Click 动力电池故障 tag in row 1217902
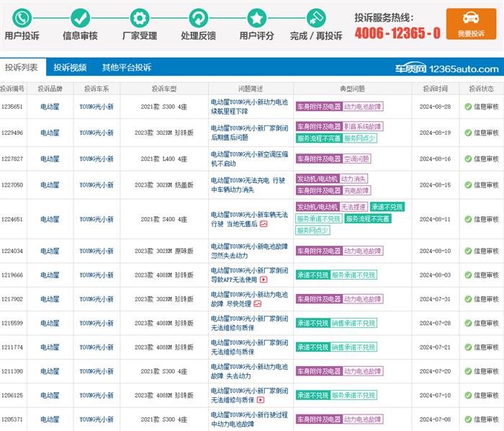Viewport: 504px width, 431px height. pyautogui.click(x=363, y=299)
